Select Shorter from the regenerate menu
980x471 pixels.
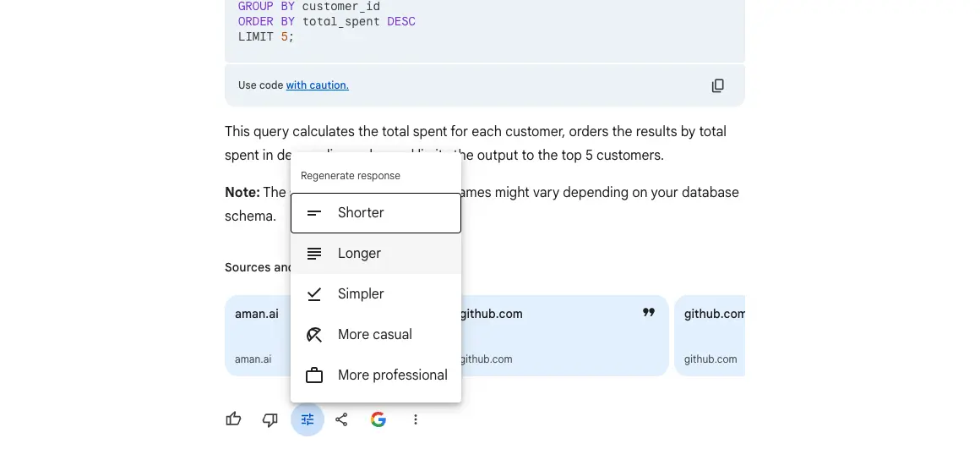[x=376, y=213]
